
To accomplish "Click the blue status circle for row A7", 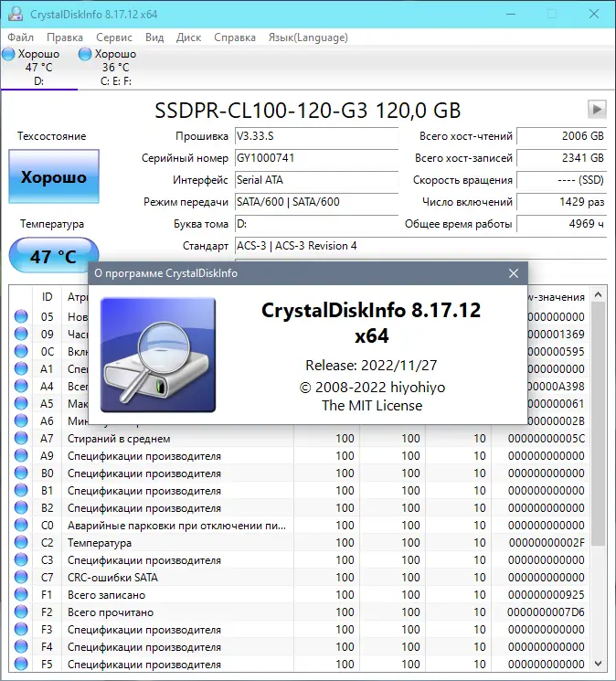I will (21, 438).
